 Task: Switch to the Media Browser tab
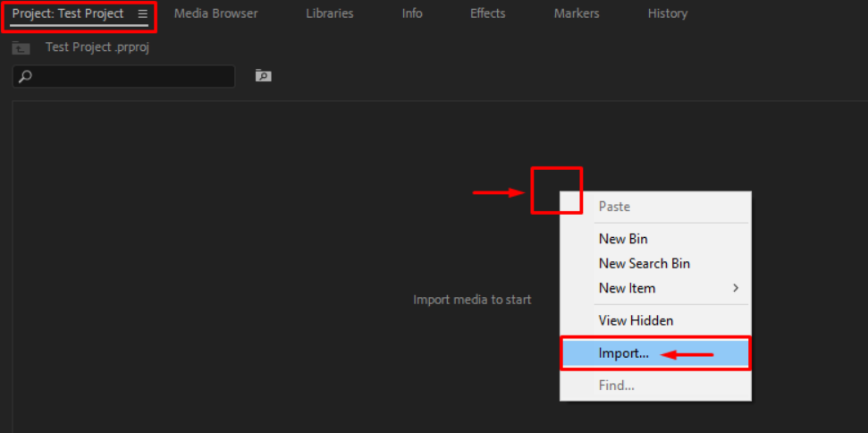click(216, 13)
